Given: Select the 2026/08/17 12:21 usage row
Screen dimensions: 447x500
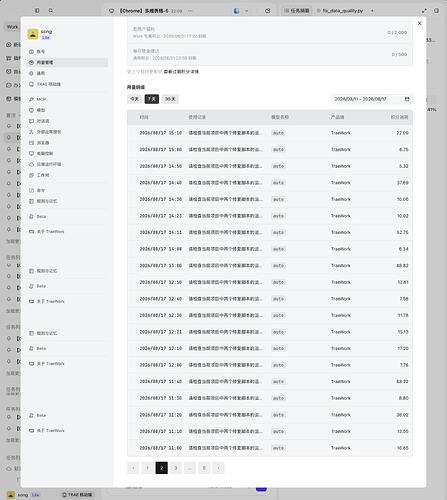Looking at the screenshot, I should 270,332.
